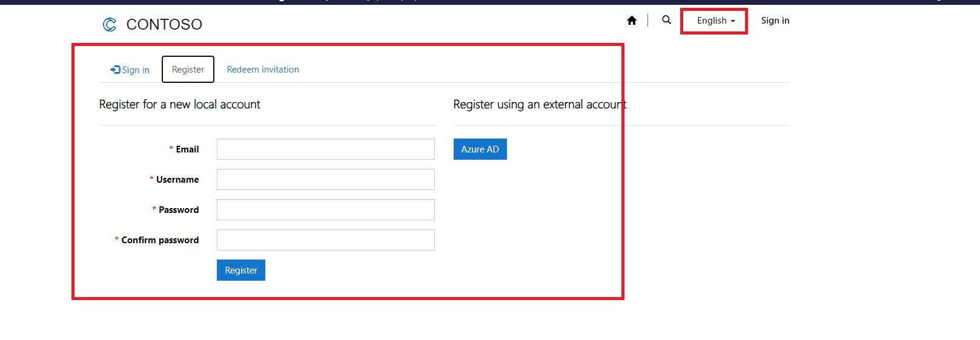
Task: Go to the home page icon
Action: coord(632,21)
